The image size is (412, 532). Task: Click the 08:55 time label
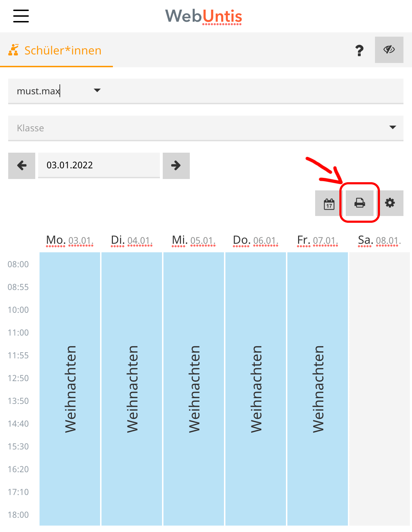(18, 287)
